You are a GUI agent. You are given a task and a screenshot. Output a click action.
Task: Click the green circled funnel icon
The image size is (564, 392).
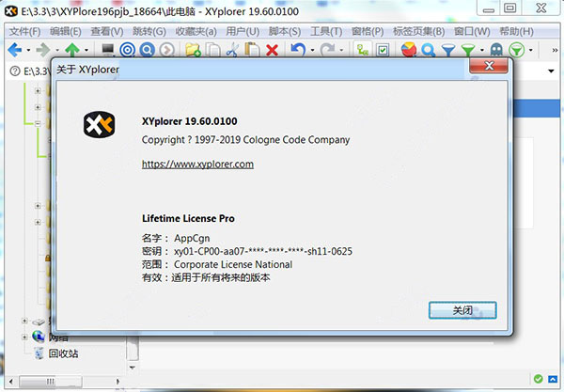tap(517, 50)
